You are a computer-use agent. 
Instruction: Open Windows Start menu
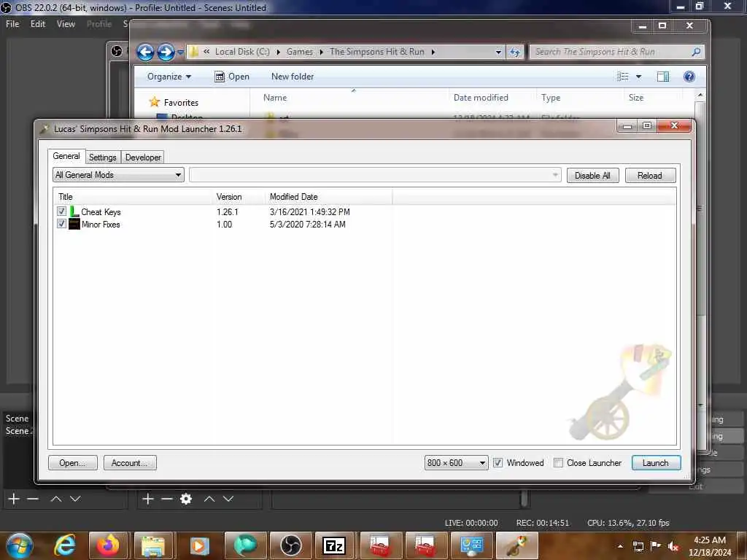[20, 545]
